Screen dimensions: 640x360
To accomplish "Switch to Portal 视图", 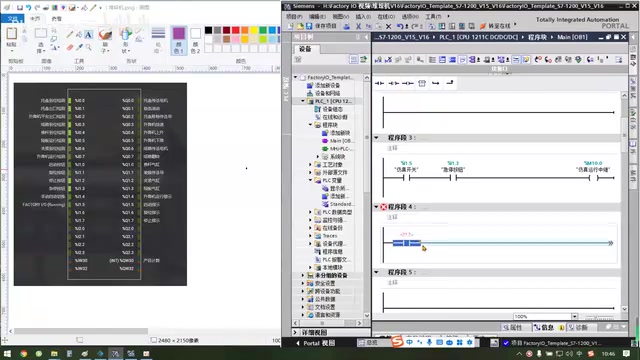I will pos(315,343).
